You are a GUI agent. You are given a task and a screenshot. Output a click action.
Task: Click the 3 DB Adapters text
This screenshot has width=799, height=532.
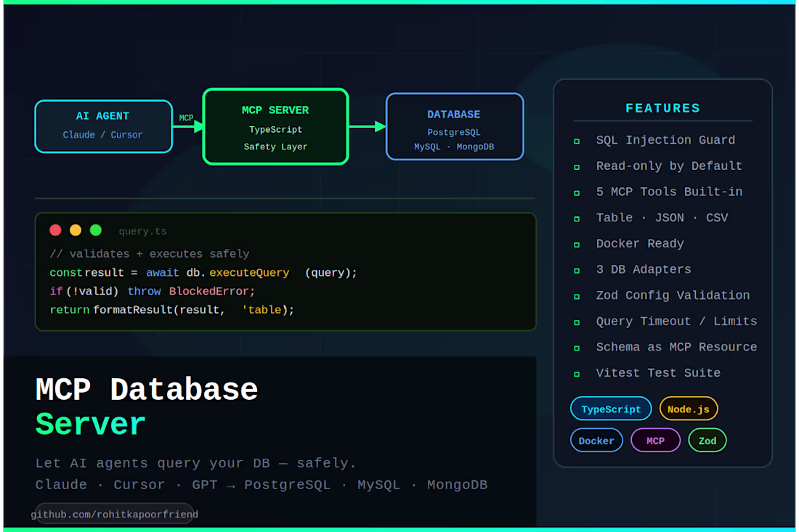pos(644,269)
